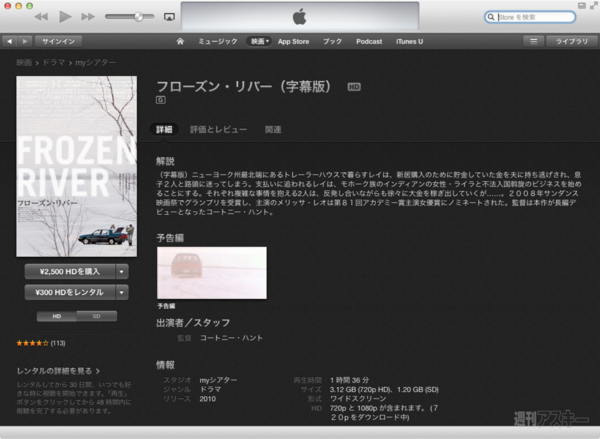
Task: Buy with the ¥2,500 HDを購入 button
Action: click(70, 272)
